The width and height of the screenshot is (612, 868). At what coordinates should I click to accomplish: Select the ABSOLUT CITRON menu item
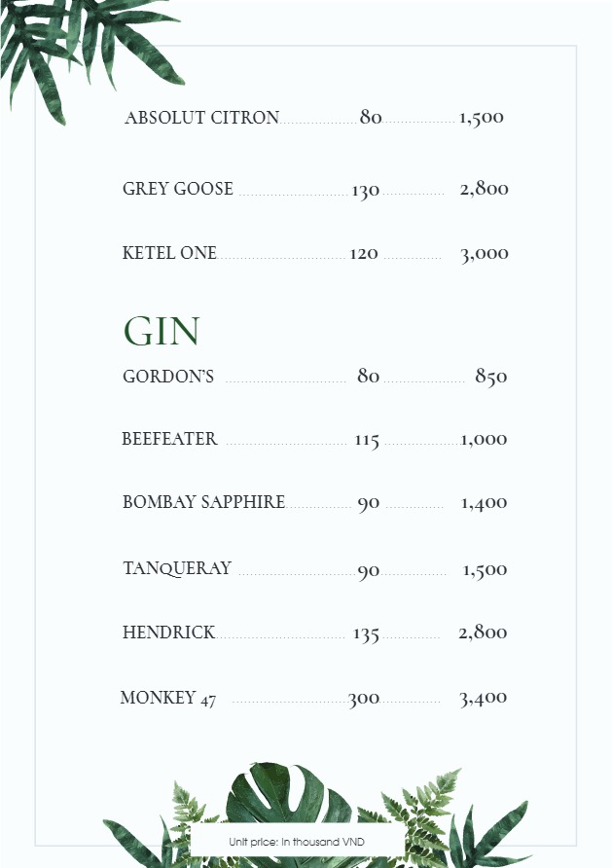[201, 118]
